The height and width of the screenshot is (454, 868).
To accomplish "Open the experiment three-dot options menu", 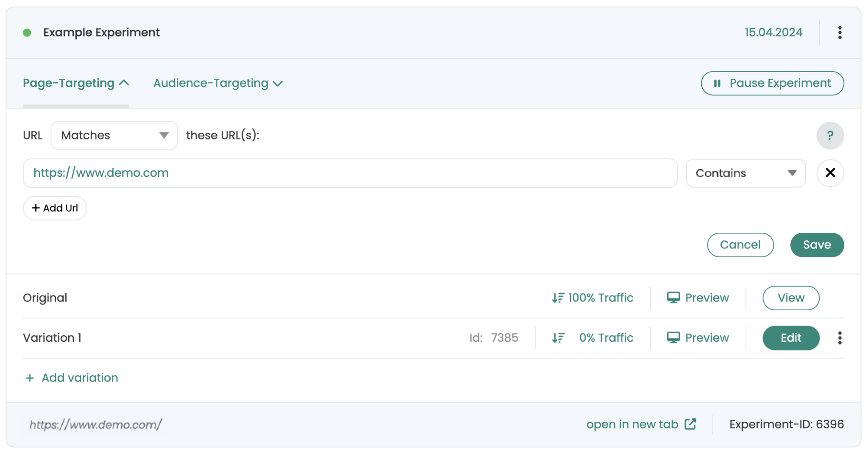I will [840, 33].
